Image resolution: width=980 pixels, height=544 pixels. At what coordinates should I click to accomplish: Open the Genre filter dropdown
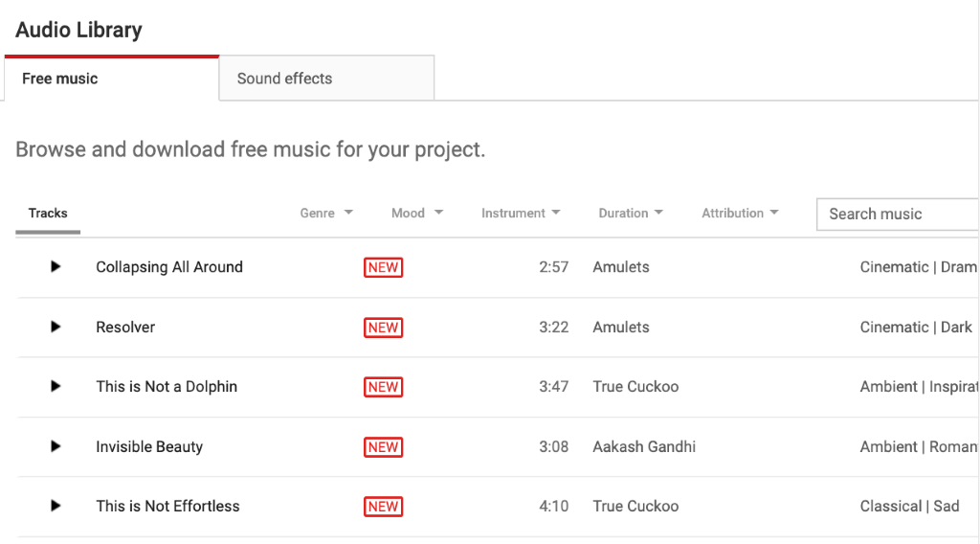click(x=326, y=214)
